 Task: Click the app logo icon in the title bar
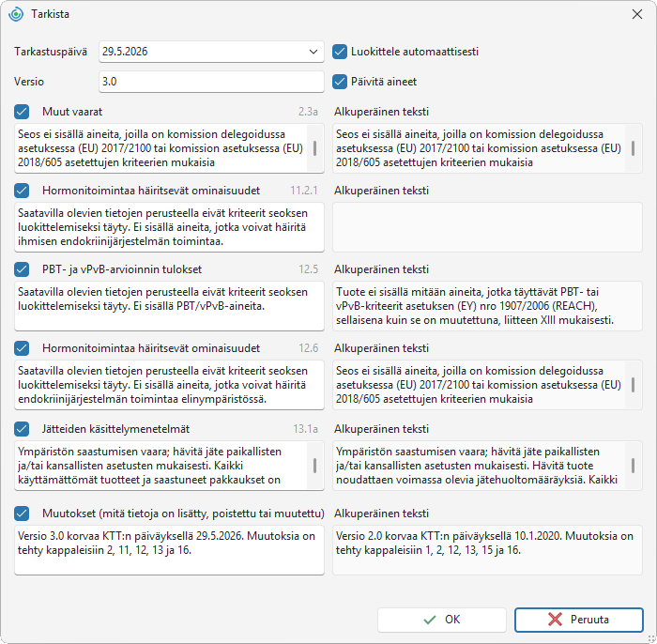coord(16,14)
